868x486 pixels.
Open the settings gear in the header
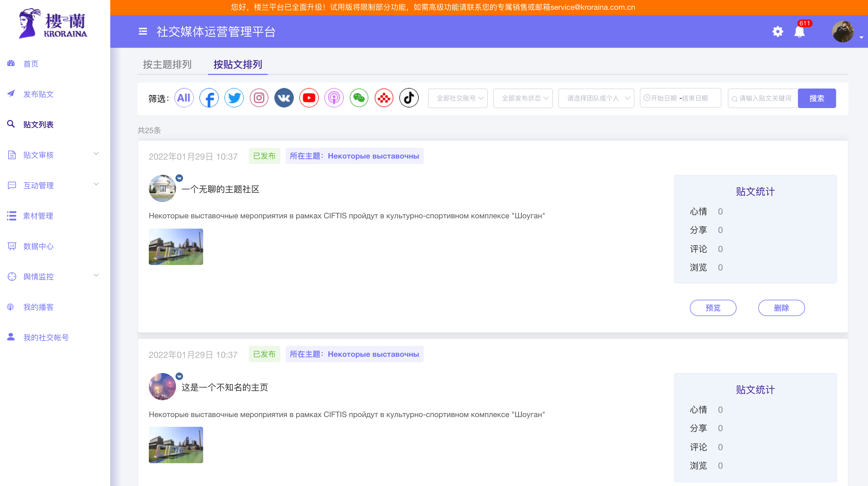point(778,31)
